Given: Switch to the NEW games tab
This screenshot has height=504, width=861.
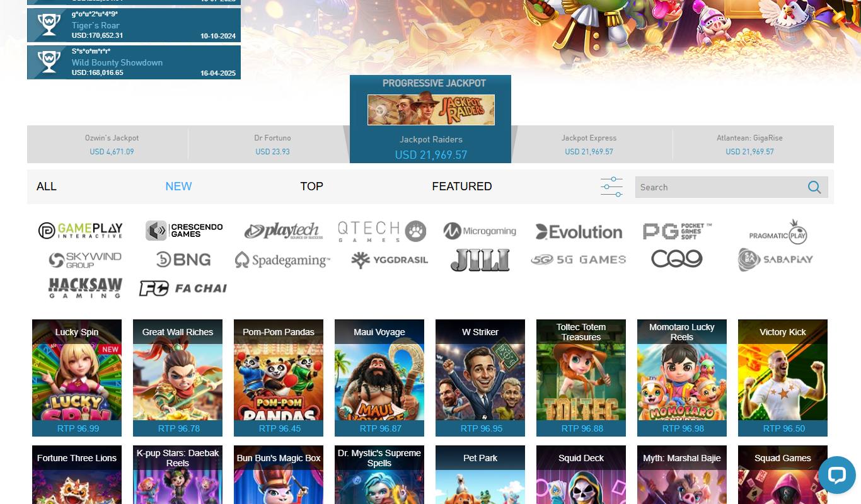Looking at the screenshot, I should tap(178, 186).
